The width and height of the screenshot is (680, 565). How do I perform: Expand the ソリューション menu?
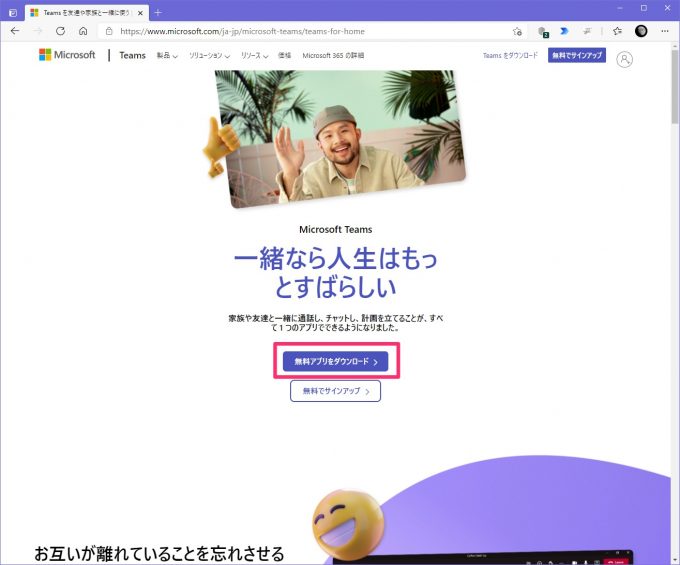209,56
